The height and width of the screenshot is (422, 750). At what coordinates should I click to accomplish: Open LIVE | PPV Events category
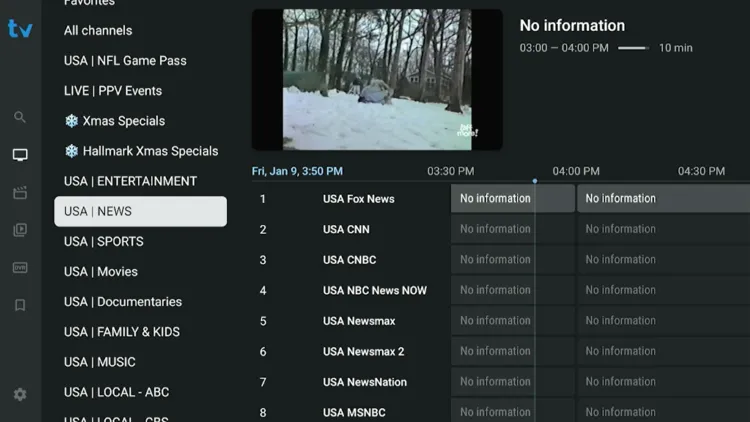coord(113,91)
